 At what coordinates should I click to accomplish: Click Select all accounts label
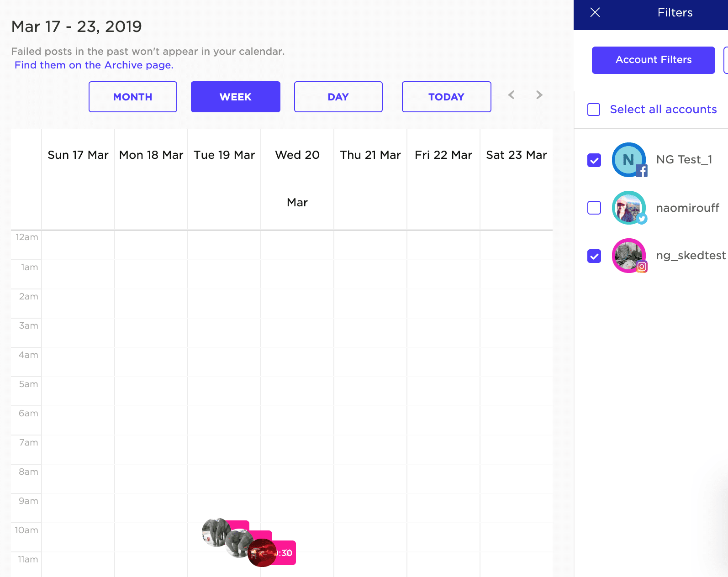664,110
